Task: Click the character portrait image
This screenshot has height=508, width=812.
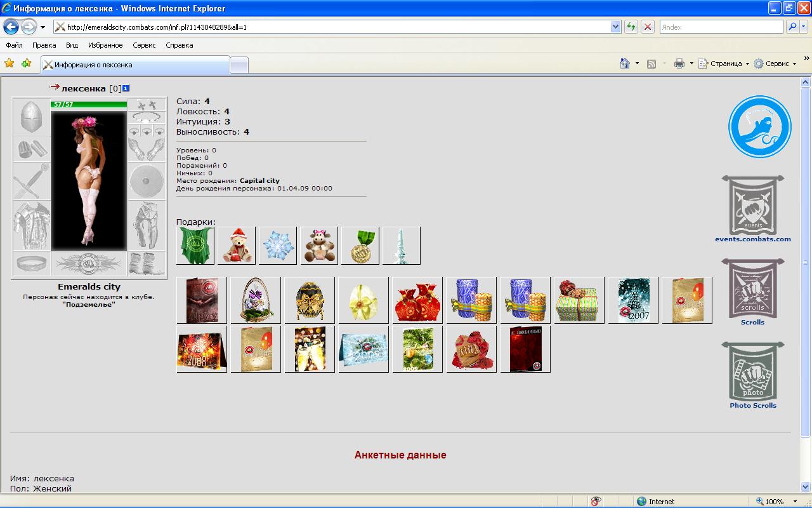Action: (89, 180)
